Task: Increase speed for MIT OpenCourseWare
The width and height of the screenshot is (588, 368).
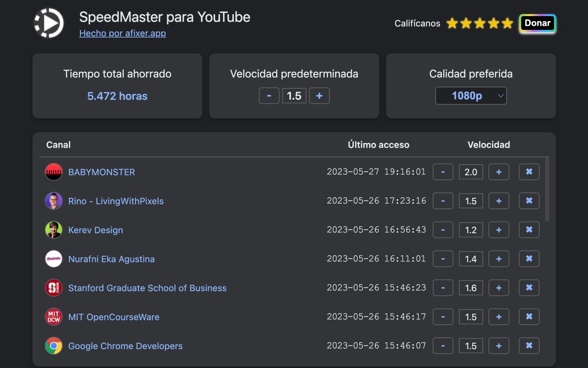Action: (498, 317)
